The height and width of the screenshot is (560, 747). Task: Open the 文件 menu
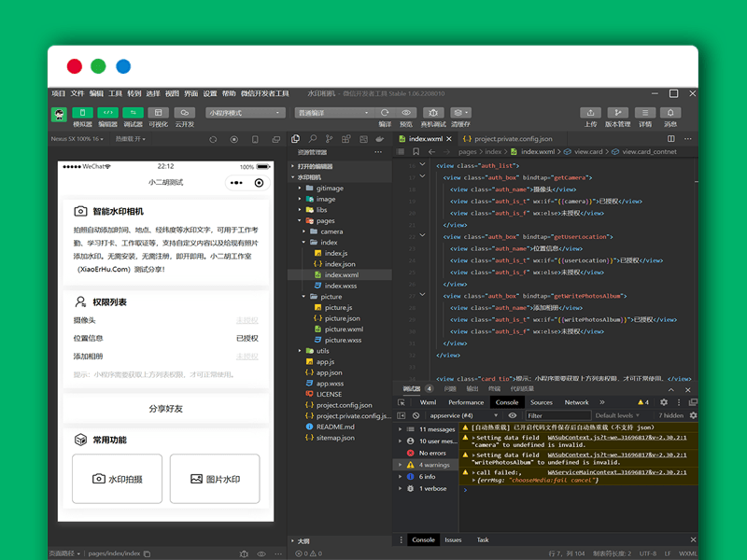pyautogui.click(x=78, y=93)
